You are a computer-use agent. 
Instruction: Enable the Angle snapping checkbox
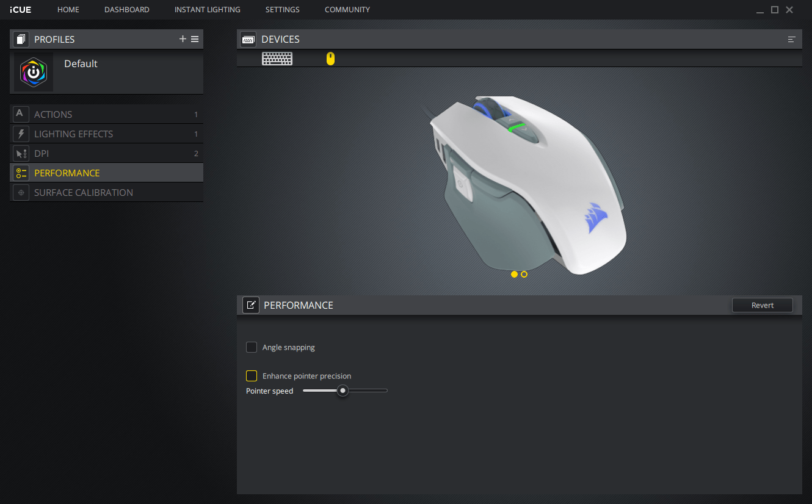click(252, 347)
